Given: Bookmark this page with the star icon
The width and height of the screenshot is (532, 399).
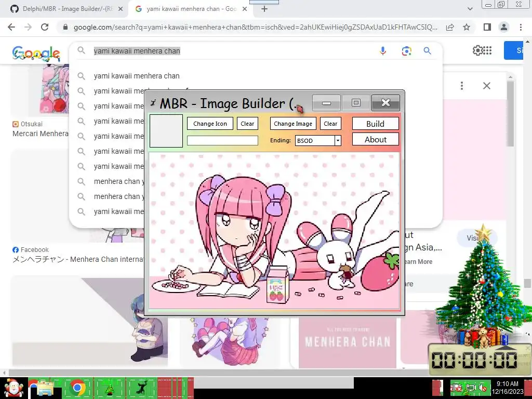Looking at the screenshot, I should [467, 27].
